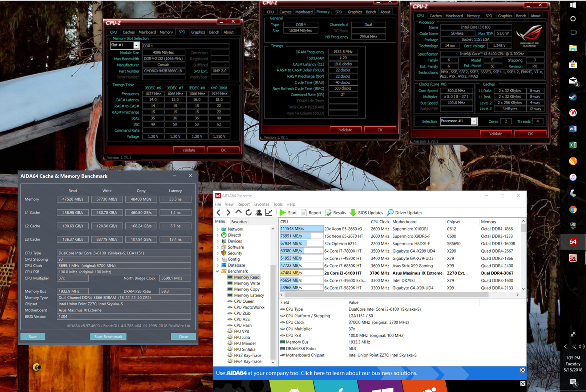This screenshot has width=586, height=392.
Task: Close the blue AIDA64 banner ad
Action: pos(522,370)
